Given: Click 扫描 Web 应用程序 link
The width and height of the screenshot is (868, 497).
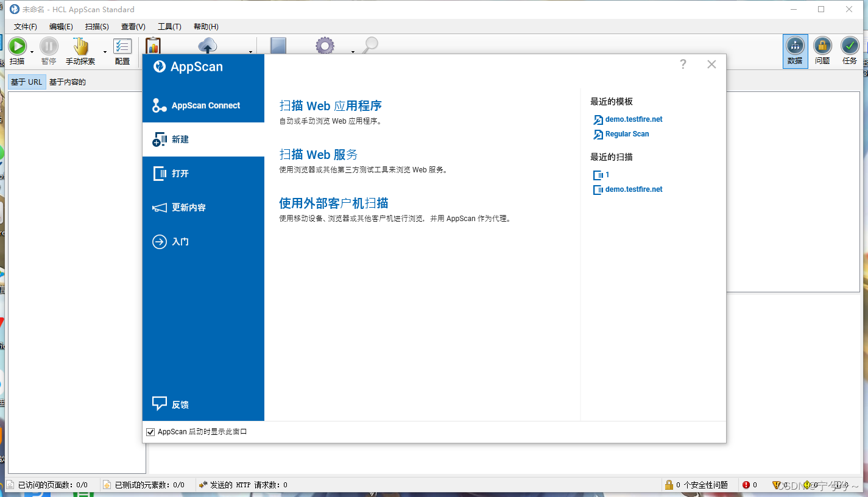Looking at the screenshot, I should click(331, 106).
